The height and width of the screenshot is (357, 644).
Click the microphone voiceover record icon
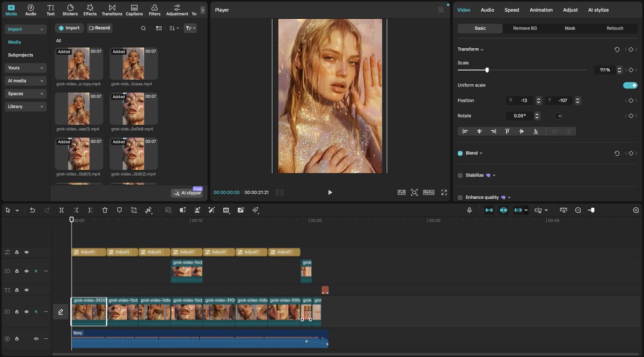[469, 210]
